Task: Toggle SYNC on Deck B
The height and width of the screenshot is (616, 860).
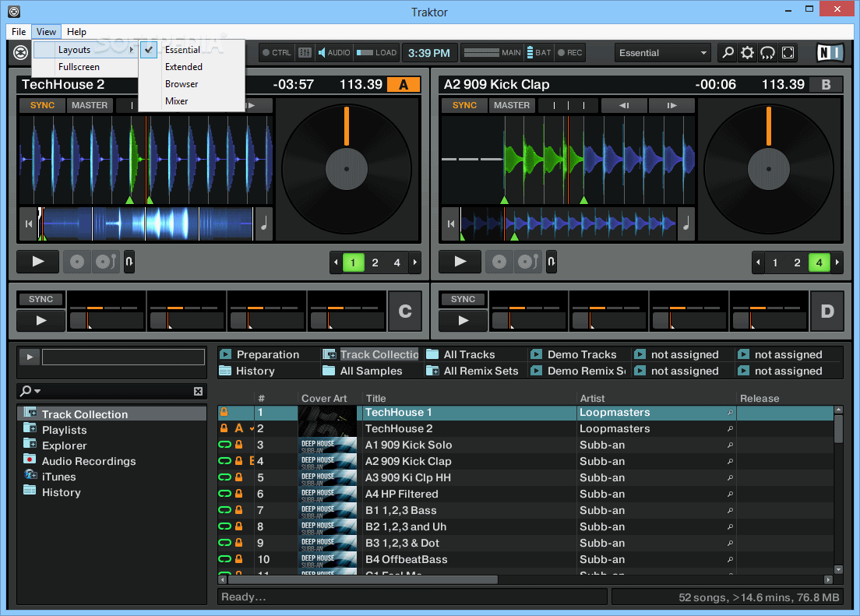Action: 464,105
